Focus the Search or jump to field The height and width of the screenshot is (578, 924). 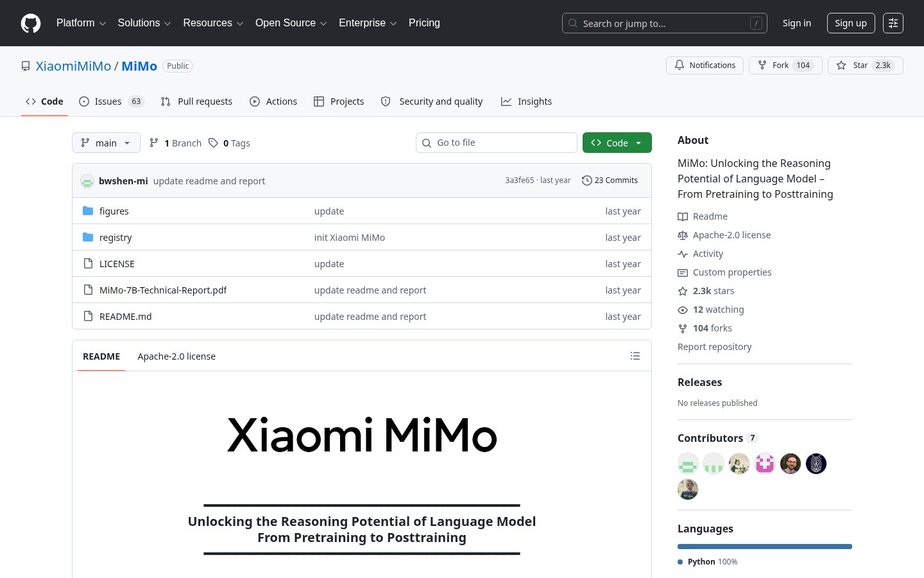tap(665, 23)
